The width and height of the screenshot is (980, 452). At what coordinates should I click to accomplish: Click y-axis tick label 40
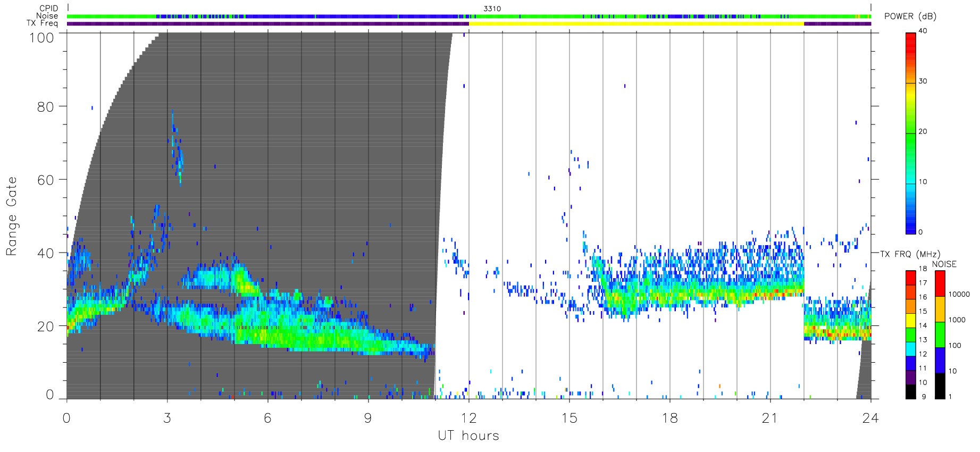[45, 254]
